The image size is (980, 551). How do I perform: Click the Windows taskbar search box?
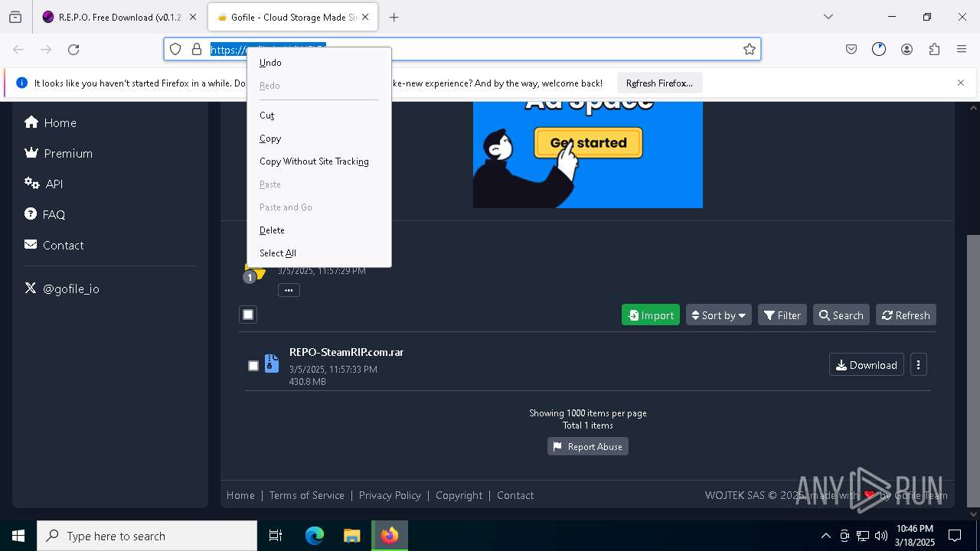(x=147, y=536)
